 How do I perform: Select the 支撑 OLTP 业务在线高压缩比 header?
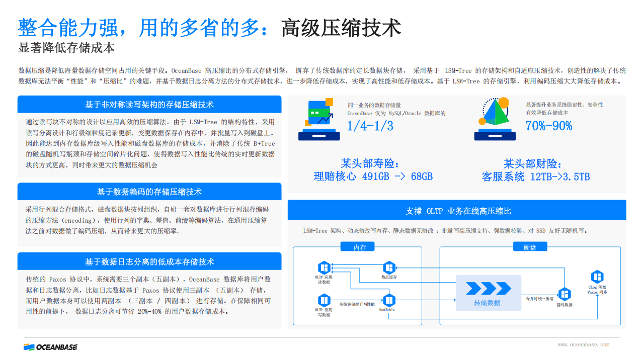coord(457,211)
